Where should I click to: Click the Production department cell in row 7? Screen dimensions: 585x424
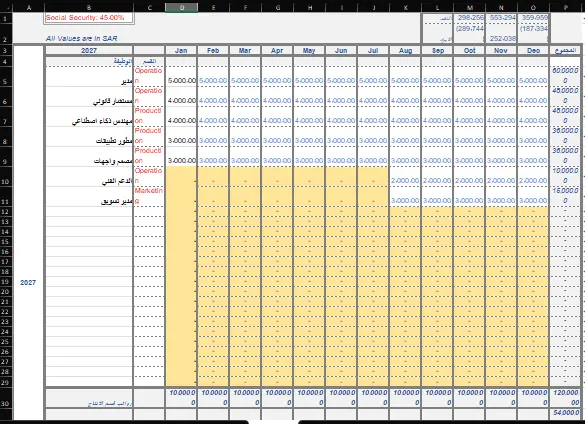(x=149, y=116)
